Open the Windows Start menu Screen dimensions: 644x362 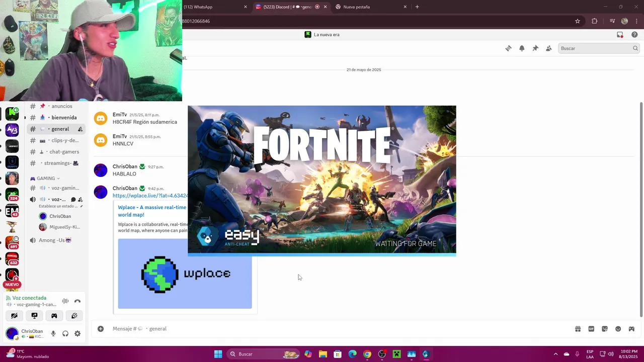coord(218,354)
